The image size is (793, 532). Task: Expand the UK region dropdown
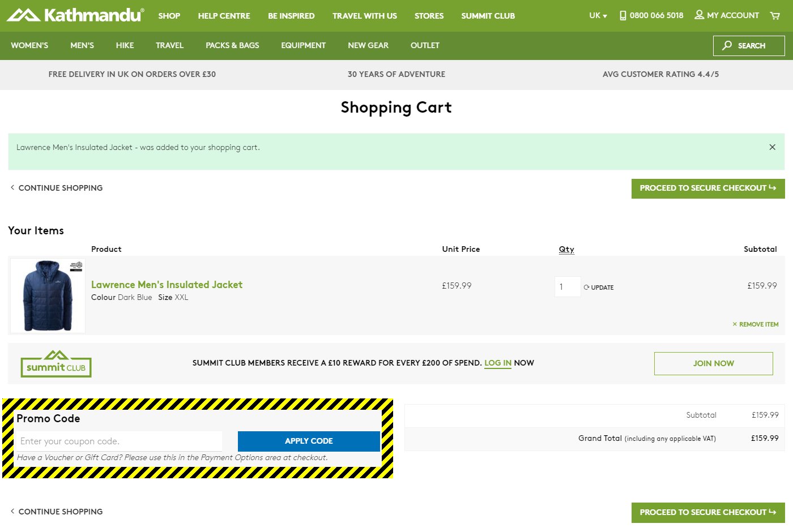pyautogui.click(x=598, y=15)
